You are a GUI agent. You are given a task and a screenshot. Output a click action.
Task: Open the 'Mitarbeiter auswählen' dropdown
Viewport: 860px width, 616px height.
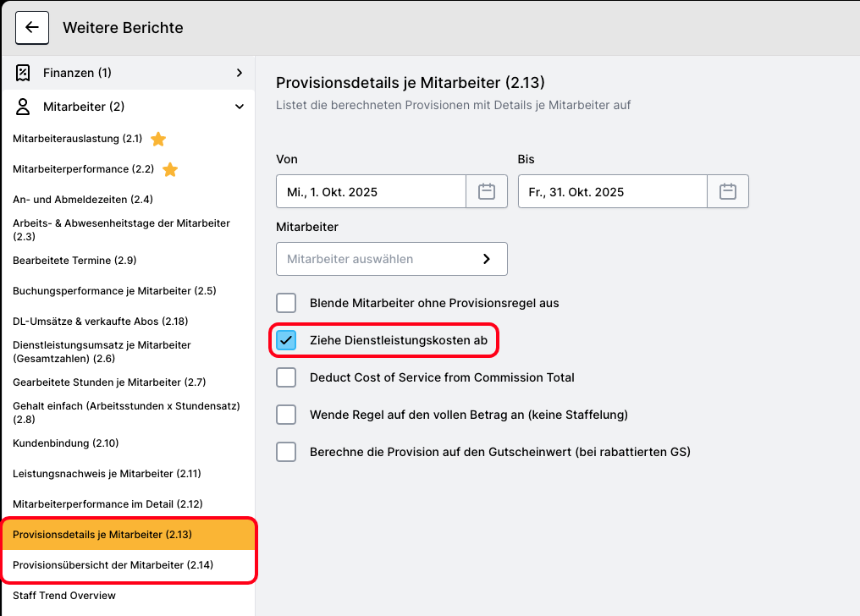[391, 259]
